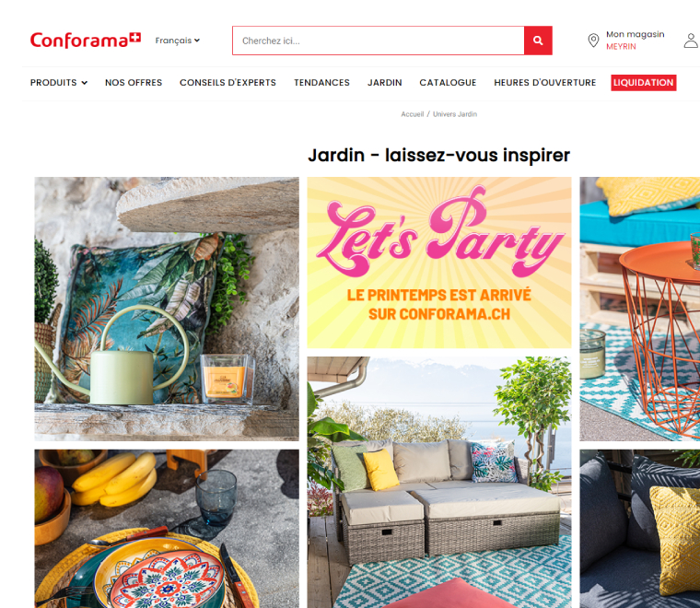
Task: Open the Let's Party spring banner
Action: coord(438,263)
